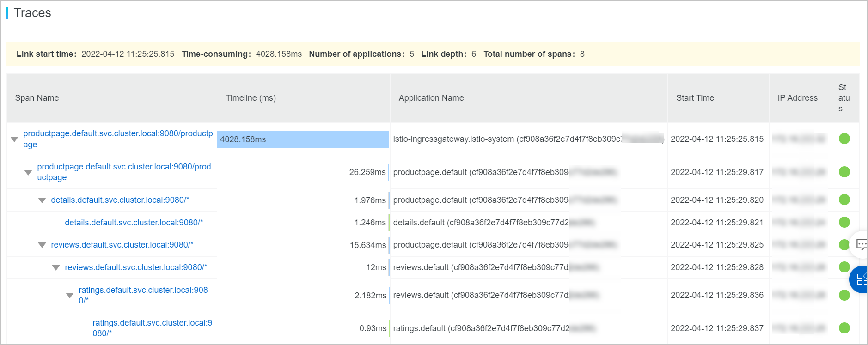Open the root productpage span link (4028.158ms)
Viewport: 868px width, 345px height.
(118, 139)
